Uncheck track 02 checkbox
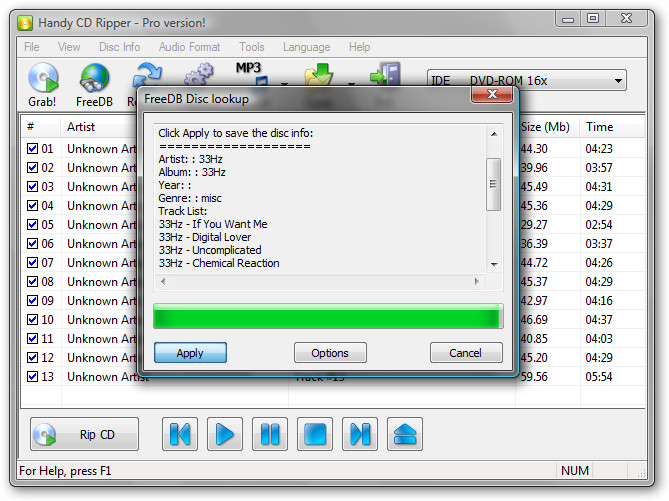The width and height of the screenshot is (669, 501). (x=32, y=167)
